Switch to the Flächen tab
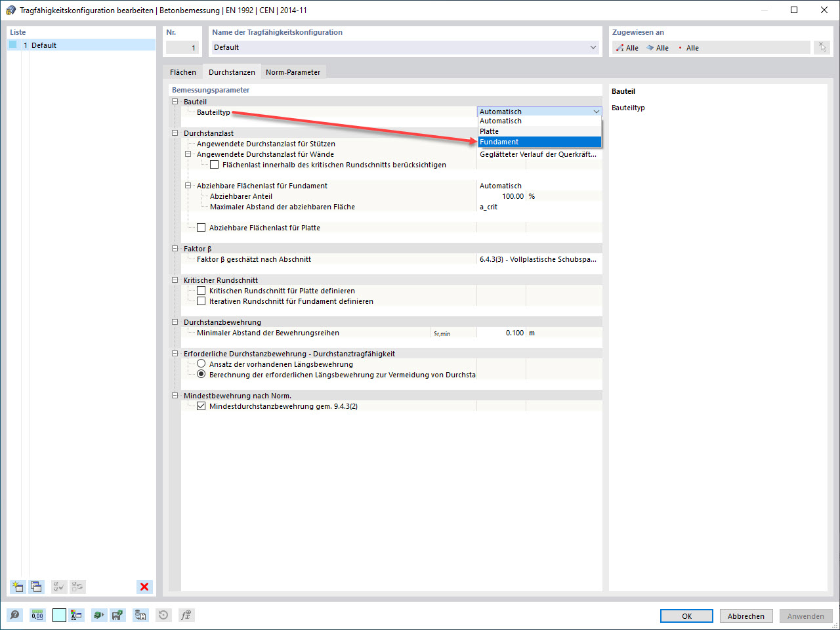 (x=183, y=72)
